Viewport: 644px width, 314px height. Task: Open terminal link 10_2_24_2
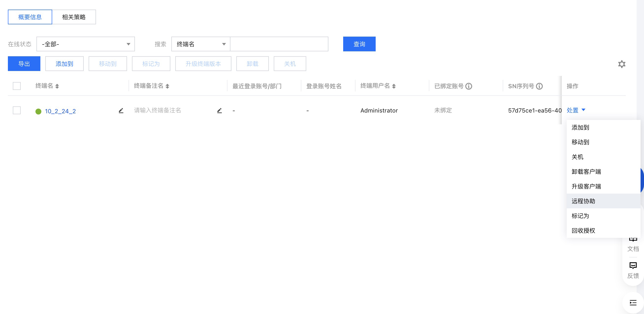60,111
